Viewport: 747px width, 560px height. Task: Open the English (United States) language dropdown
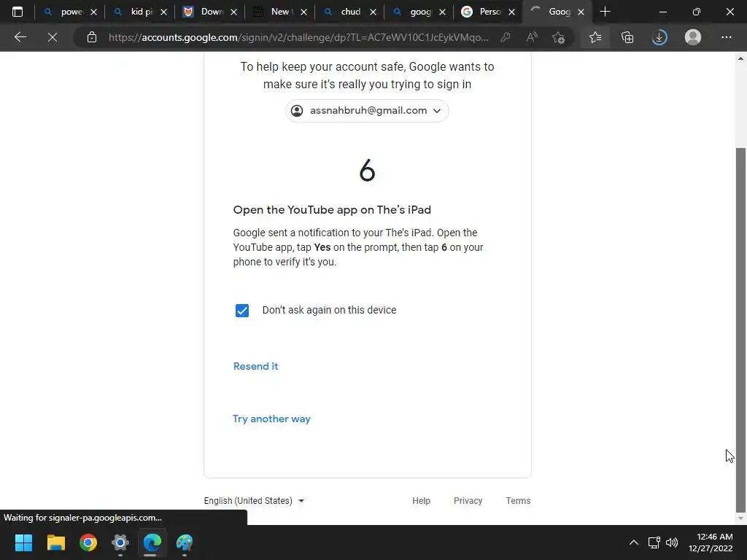pyautogui.click(x=254, y=501)
